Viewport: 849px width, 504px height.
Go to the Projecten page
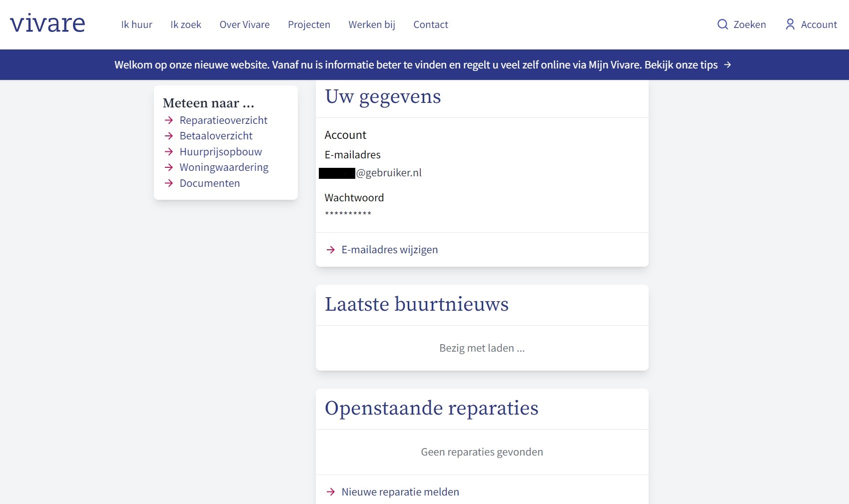coord(309,24)
